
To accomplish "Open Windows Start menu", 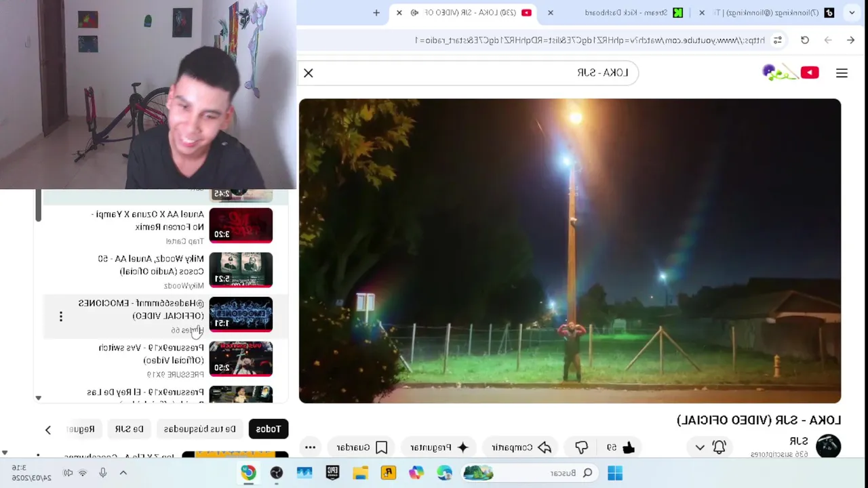I will (x=615, y=473).
